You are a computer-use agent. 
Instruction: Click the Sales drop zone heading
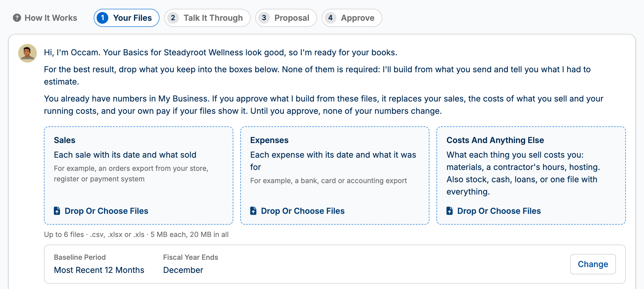65,140
